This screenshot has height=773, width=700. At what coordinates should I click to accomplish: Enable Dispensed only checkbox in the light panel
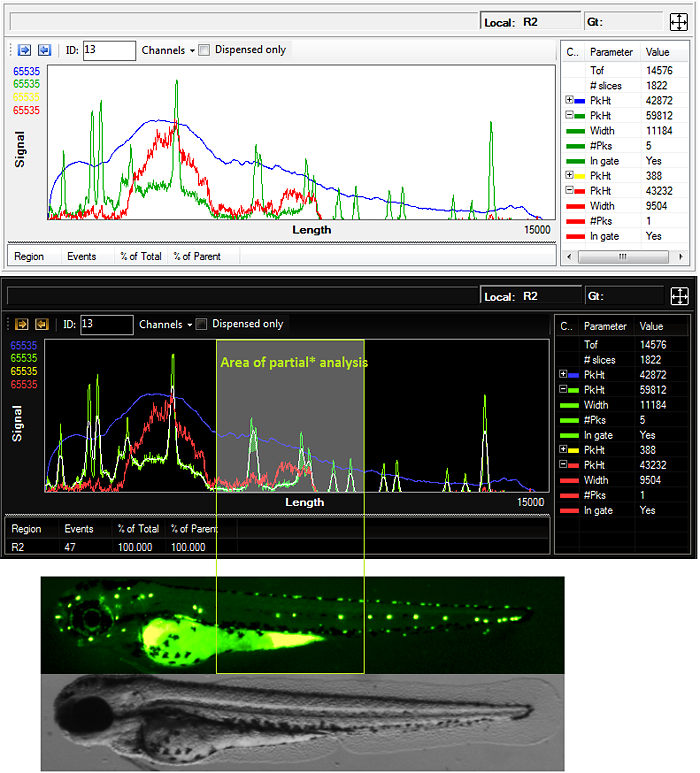point(205,50)
